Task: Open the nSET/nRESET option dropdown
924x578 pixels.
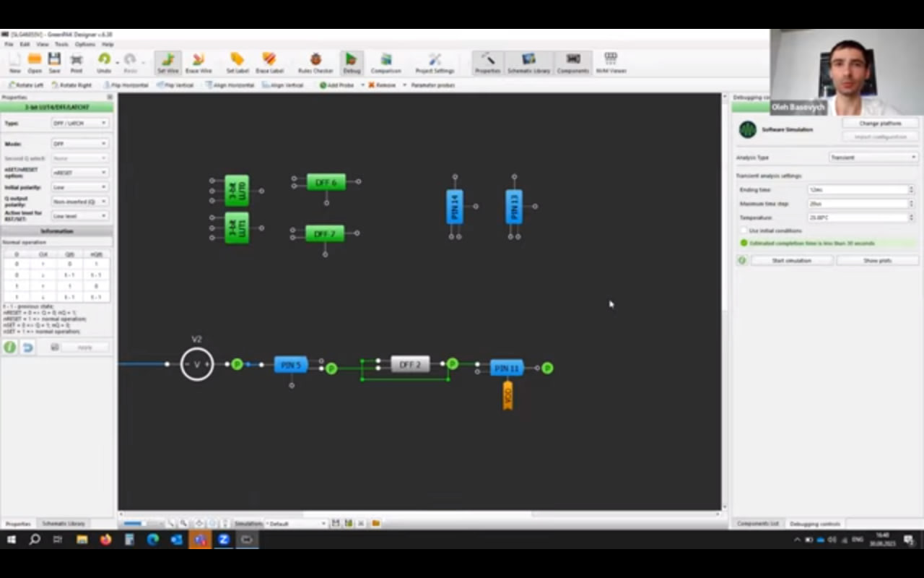Action: 79,173
